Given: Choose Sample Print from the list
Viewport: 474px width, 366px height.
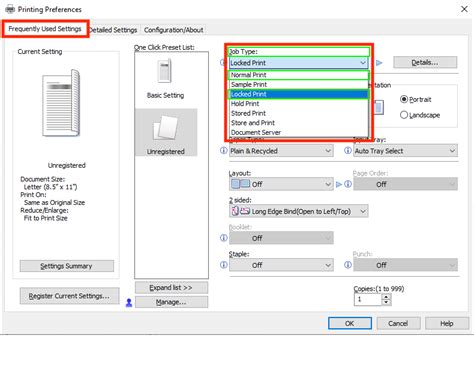Looking at the screenshot, I should (x=299, y=85).
